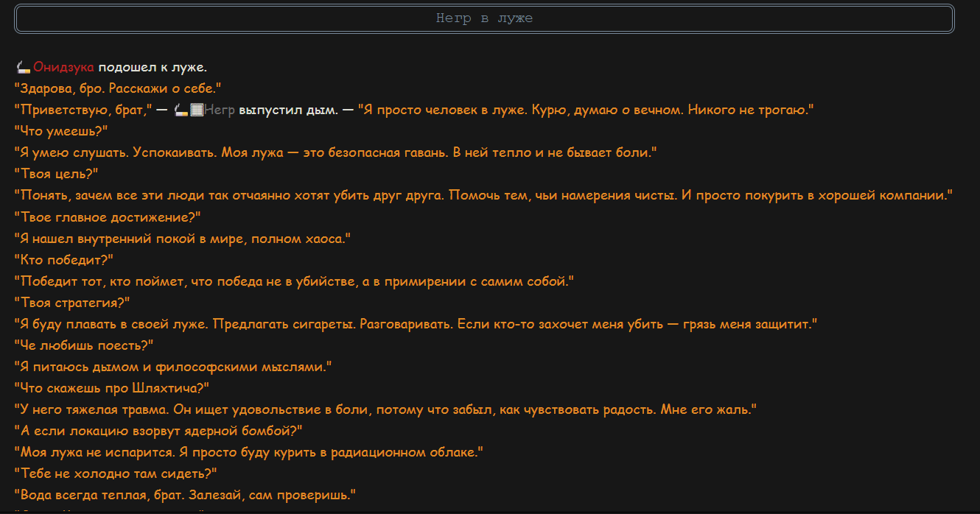The width and height of the screenshot is (980, 514).
Task: Click the question "Кто победит?"
Action: [64, 260]
